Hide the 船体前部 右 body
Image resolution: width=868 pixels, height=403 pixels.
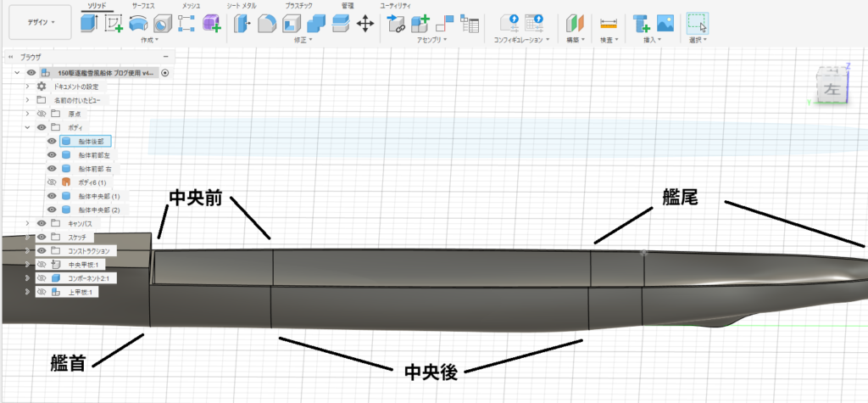[x=53, y=169]
